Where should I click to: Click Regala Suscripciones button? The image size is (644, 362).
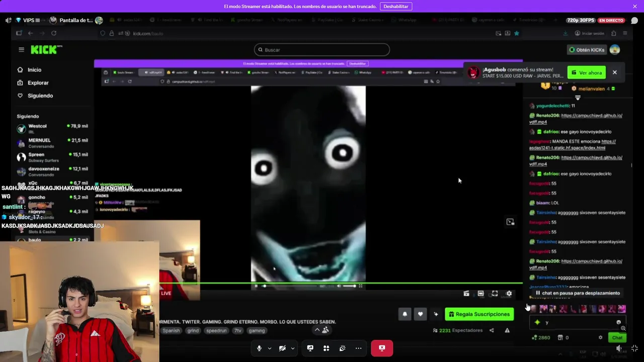pos(479,314)
